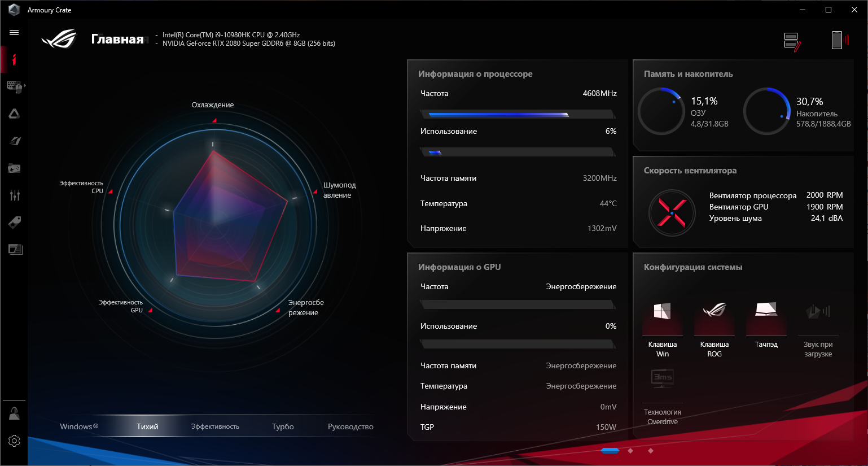Click the Уровень шума 24,1 dBA row
This screenshot has height=466, width=868.
point(776,218)
